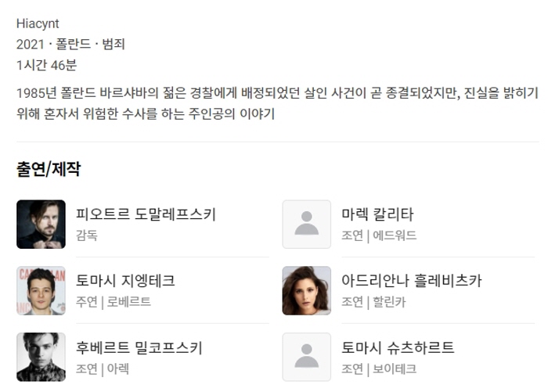Click the 토마시 슈츠하르트 name link
Image resolution: width=548 pixels, height=392 pixels.
[x=398, y=347]
